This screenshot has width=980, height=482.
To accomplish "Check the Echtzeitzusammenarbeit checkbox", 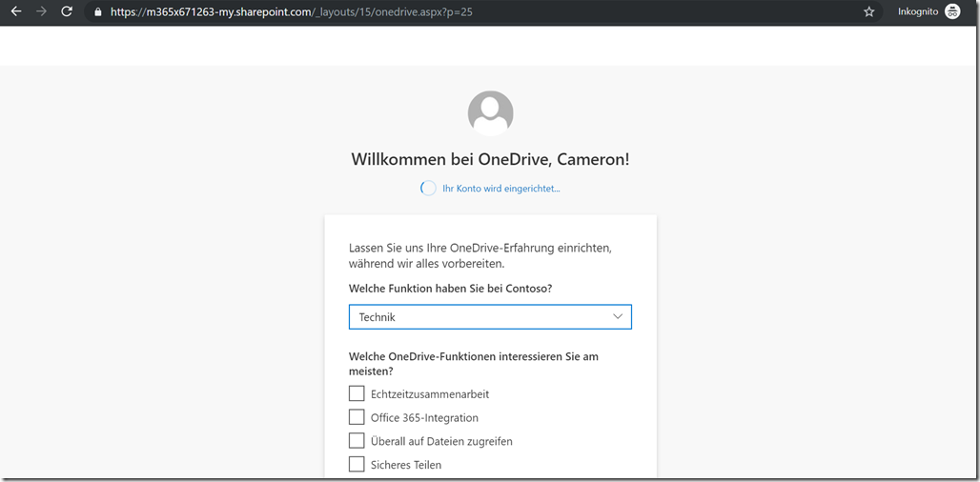I will click(357, 393).
